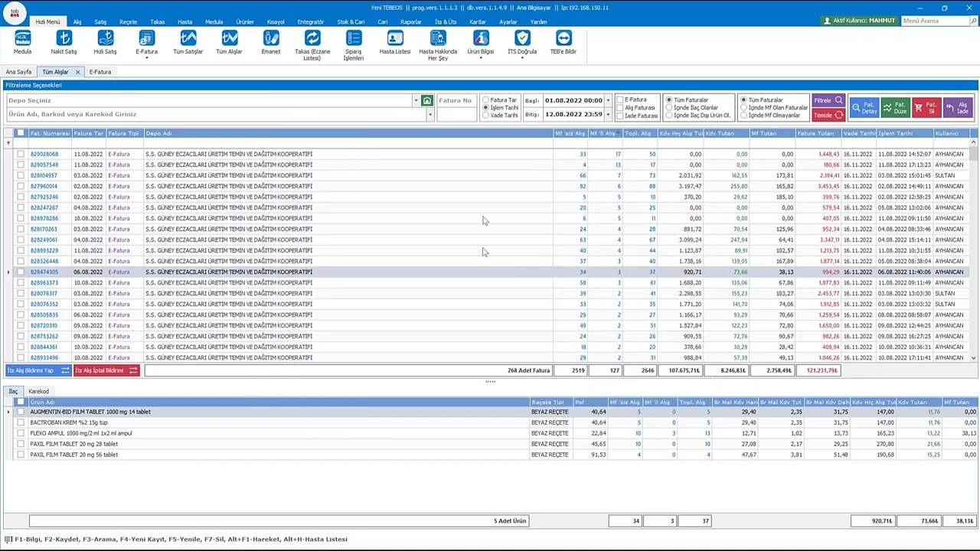
Task: Click the E-Fatura toolbar icon
Action: coord(146,43)
